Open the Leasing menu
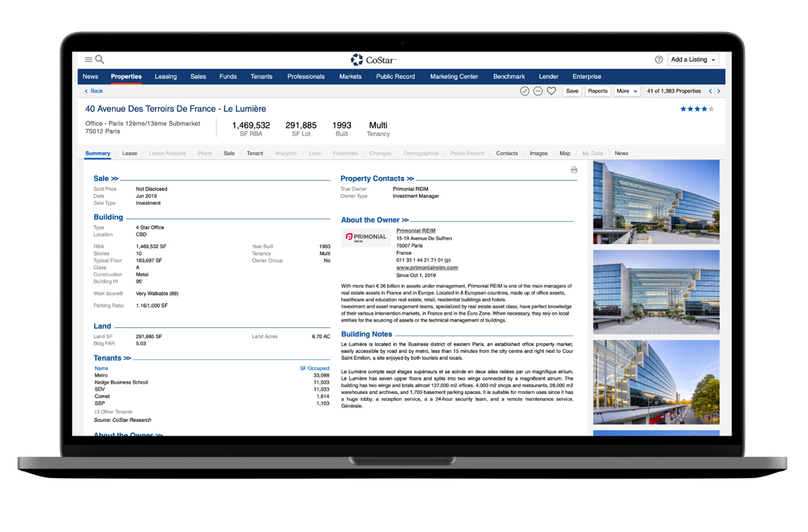The height and width of the screenshot is (532, 808). click(166, 77)
